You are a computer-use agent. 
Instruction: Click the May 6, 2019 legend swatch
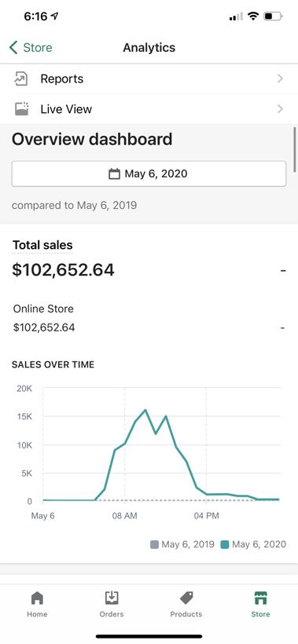click(x=155, y=545)
